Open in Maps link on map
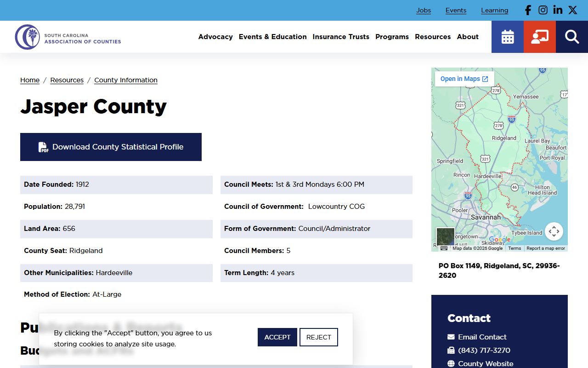This screenshot has height=368, width=588. point(464,79)
